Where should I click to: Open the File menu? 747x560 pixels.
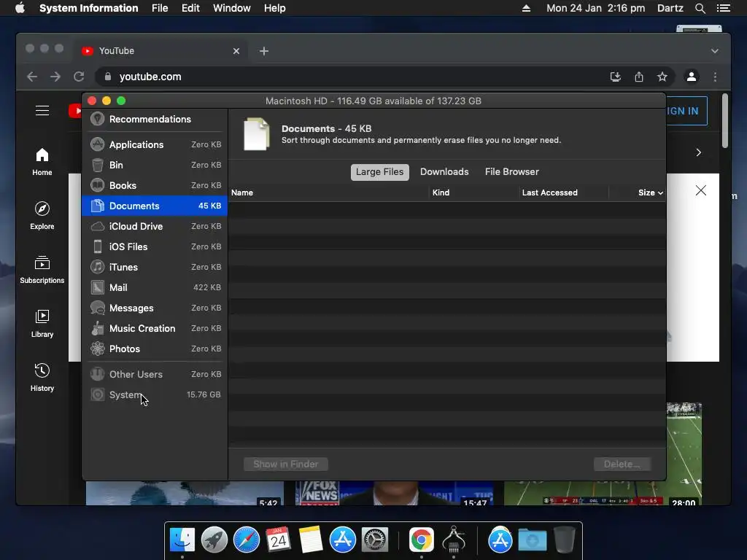point(160,8)
